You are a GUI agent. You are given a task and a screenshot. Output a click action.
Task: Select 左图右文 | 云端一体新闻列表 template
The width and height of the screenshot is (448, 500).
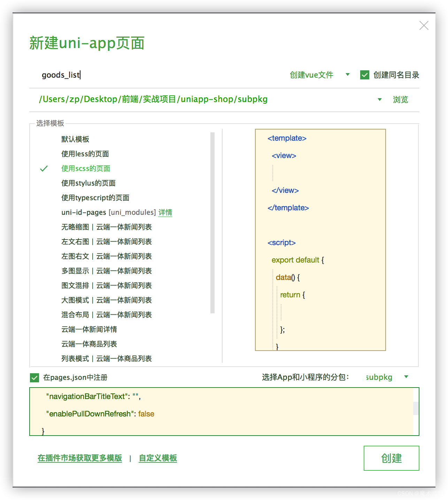click(x=107, y=256)
